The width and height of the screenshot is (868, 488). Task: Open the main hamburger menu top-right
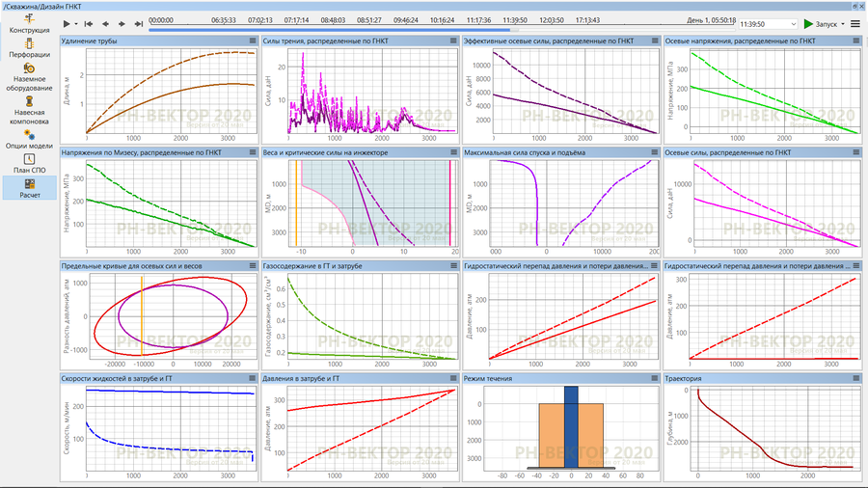855,24
